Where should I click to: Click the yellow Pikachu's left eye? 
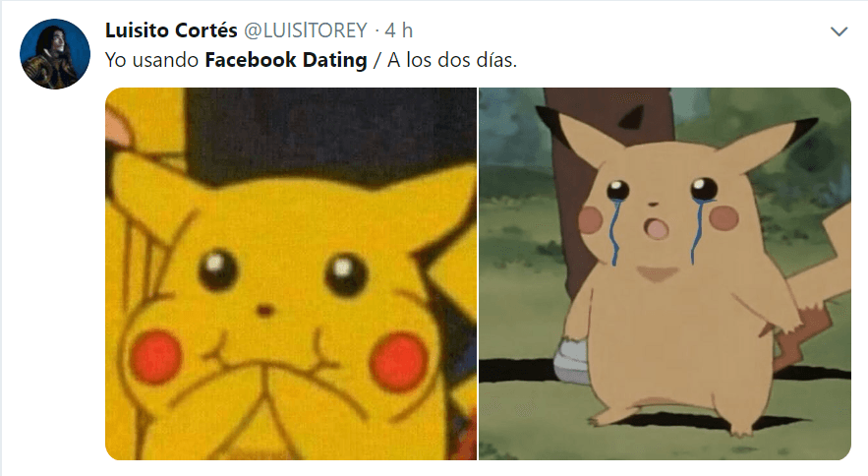[x=218, y=269]
